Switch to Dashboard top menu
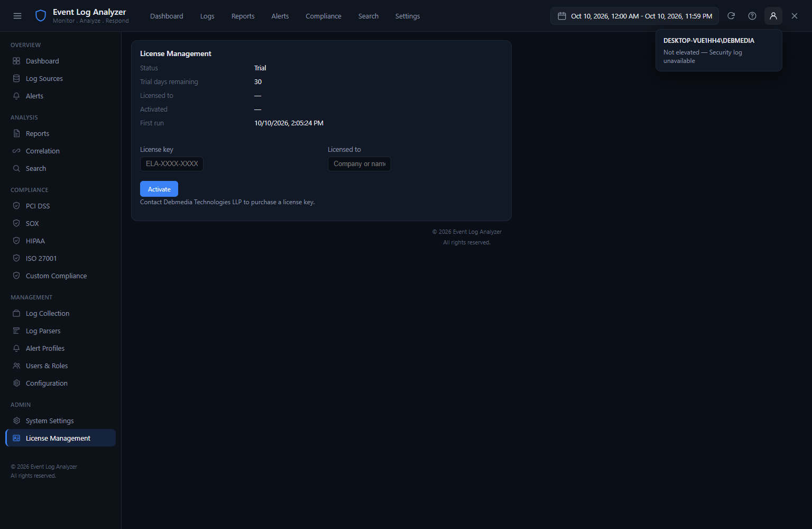This screenshot has width=812, height=529. tap(167, 16)
